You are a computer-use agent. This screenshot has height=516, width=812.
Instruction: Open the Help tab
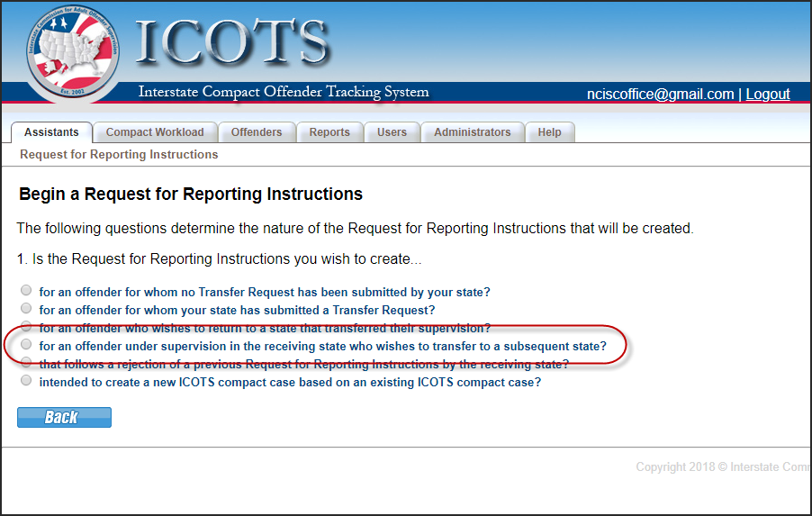coord(549,132)
